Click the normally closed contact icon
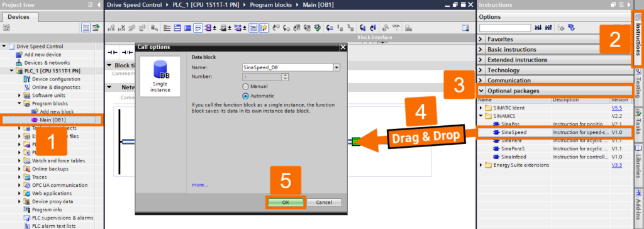The width and height of the screenshot is (644, 229). point(126,53)
